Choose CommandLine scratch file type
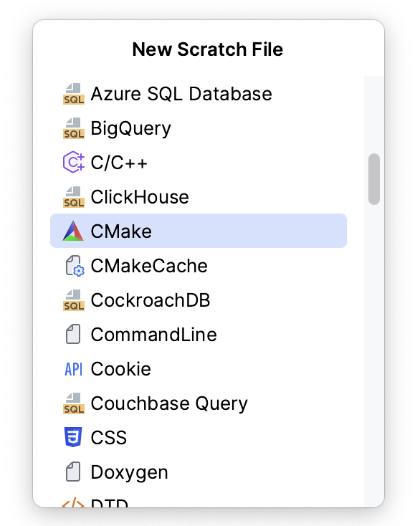Viewport: 420px width, 526px height. (x=199, y=335)
